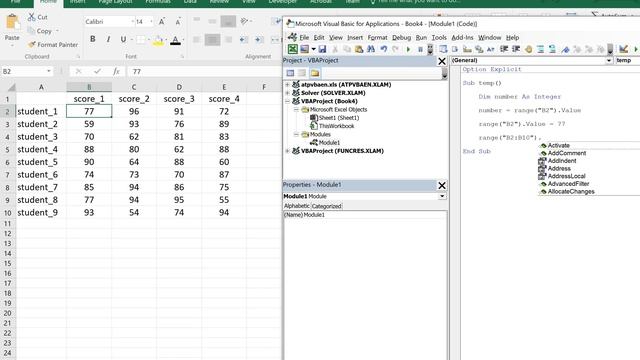Click Format Painter in Excel ribbon
The image size is (640, 360).
click(x=53, y=44)
